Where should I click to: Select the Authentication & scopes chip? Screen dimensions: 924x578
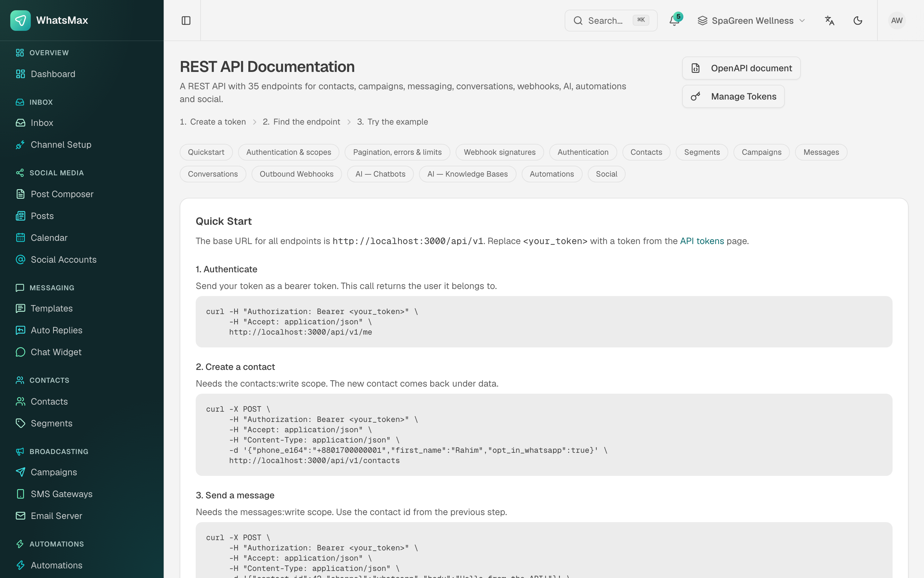[x=289, y=152]
